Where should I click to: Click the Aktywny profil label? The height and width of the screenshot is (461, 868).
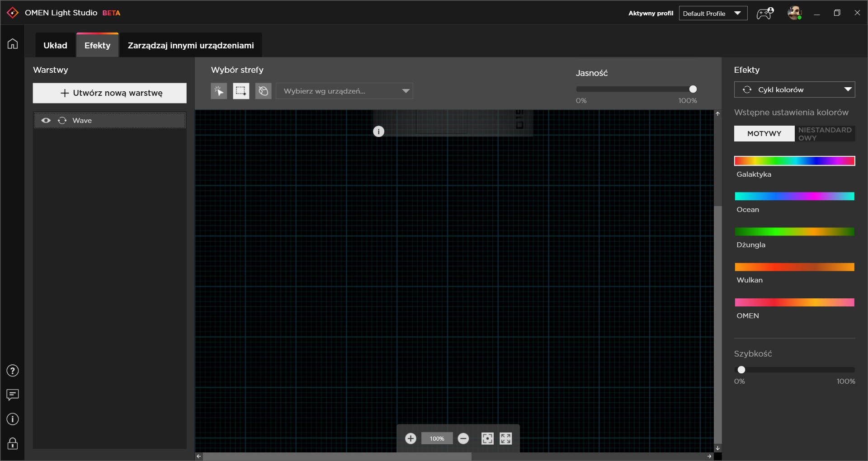[x=651, y=13]
